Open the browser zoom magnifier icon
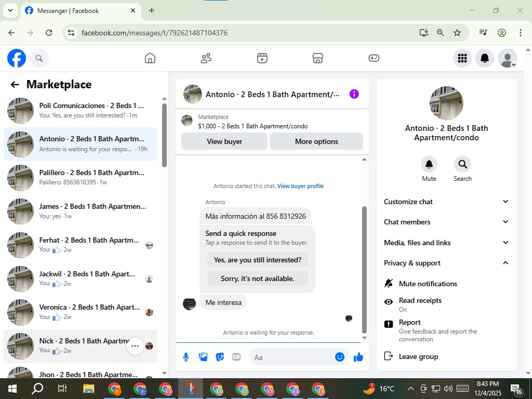This screenshot has width=532, height=399. coord(440,33)
